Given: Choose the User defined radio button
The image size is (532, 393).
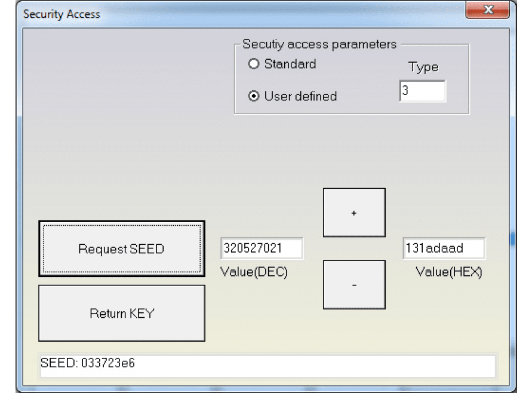Looking at the screenshot, I should 254,96.
